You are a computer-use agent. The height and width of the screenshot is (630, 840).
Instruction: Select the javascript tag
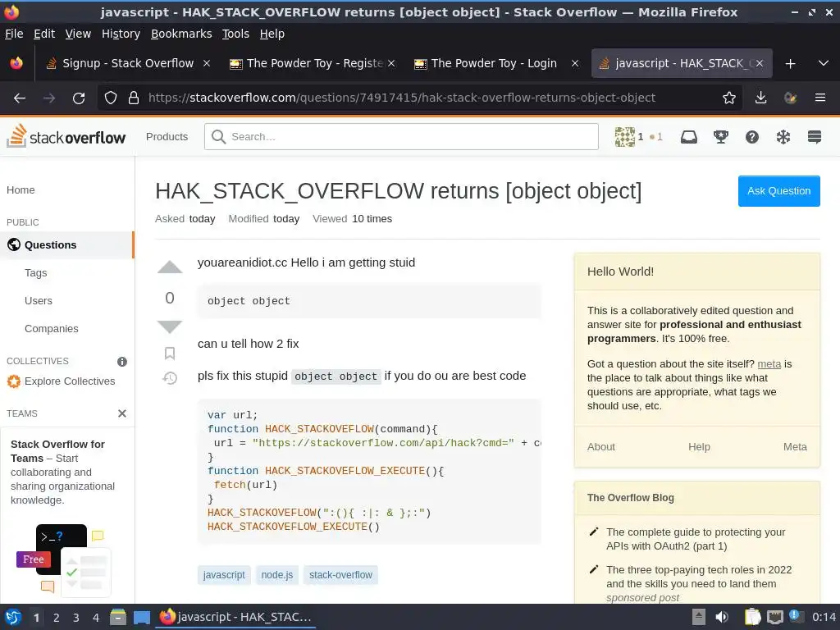coord(224,575)
